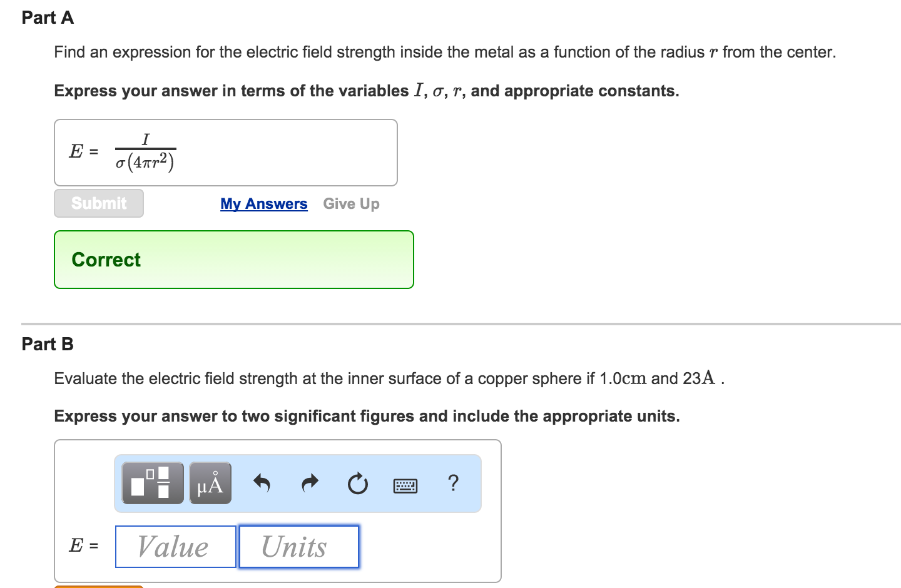Select the Part A answer expression box
The width and height of the screenshot is (901, 588).
[x=225, y=152]
